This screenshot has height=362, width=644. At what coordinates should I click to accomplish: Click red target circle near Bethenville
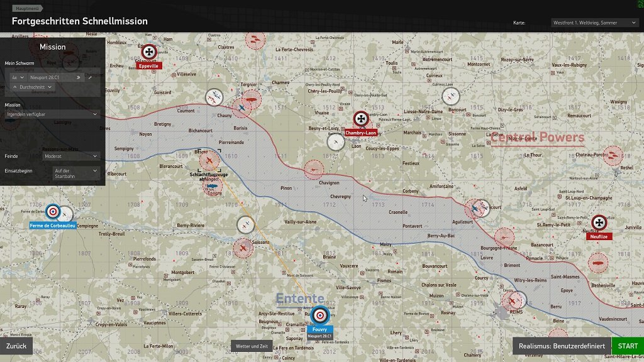(597, 263)
